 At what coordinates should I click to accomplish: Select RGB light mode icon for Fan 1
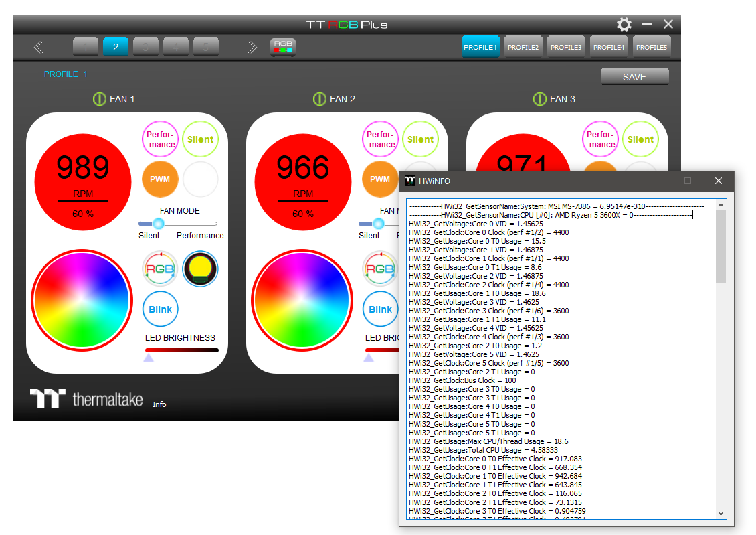(x=160, y=269)
